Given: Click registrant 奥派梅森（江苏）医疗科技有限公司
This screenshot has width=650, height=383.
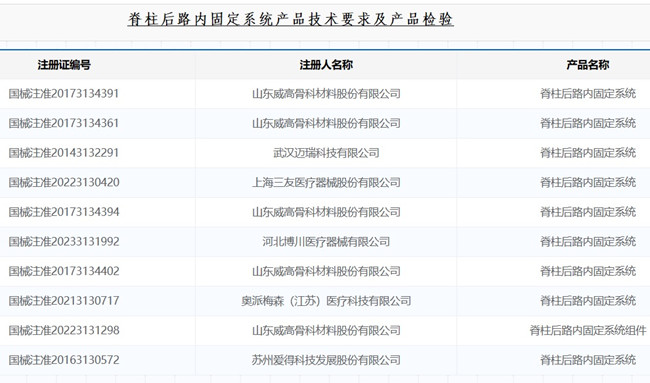Looking at the screenshot, I should 326,301.
